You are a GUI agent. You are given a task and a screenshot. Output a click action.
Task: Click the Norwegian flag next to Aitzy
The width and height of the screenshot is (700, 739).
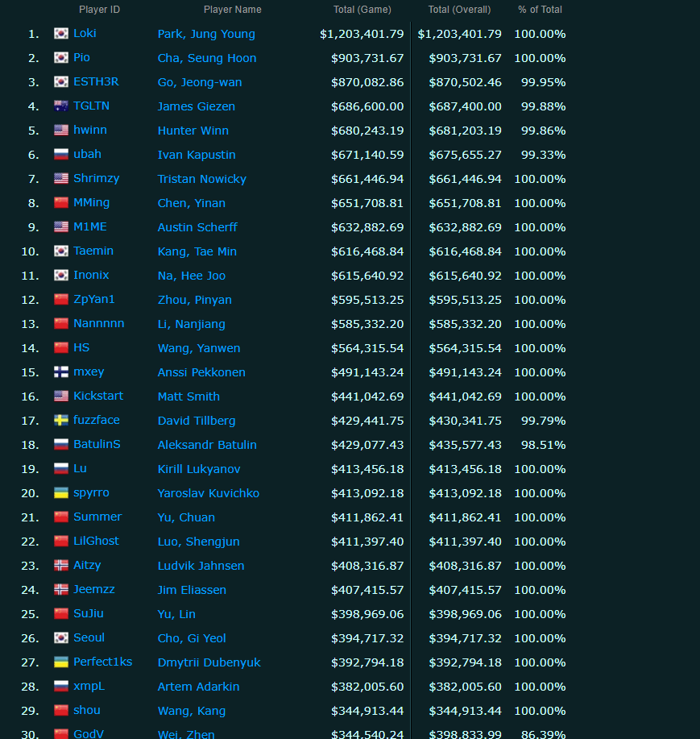click(x=61, y=566)
